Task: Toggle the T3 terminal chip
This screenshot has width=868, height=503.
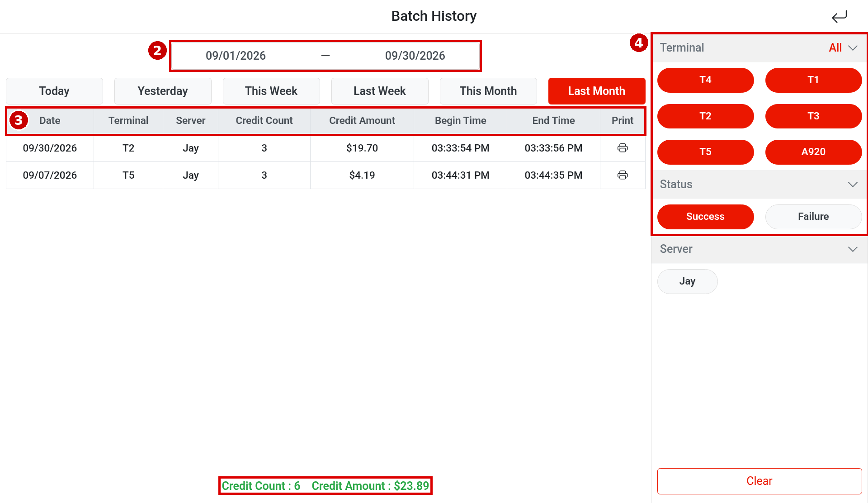Action: coord(813,116)
